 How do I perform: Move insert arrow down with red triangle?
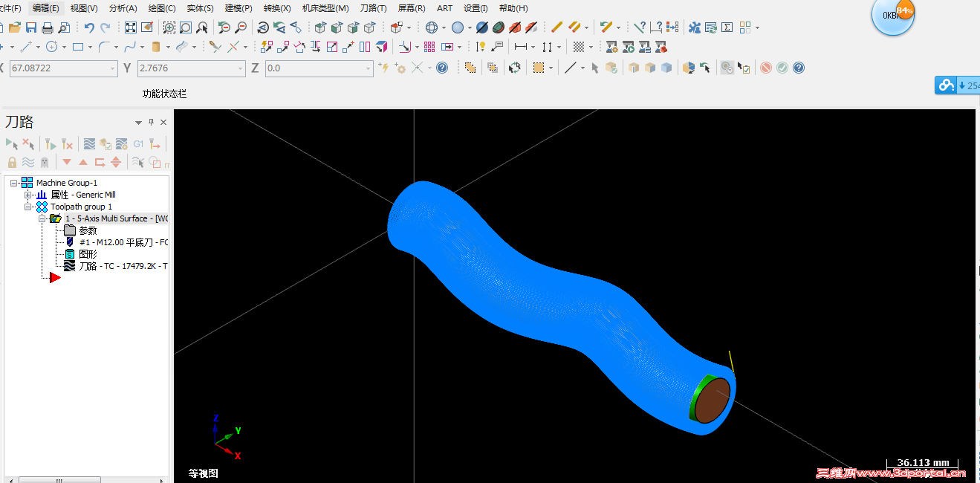click(67, 162)
